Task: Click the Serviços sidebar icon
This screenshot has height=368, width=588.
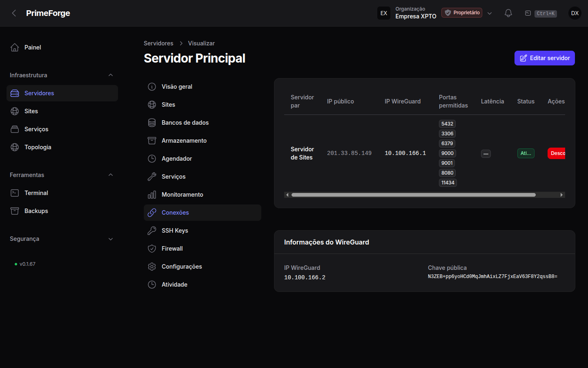Action: click(x=15, y=129)
